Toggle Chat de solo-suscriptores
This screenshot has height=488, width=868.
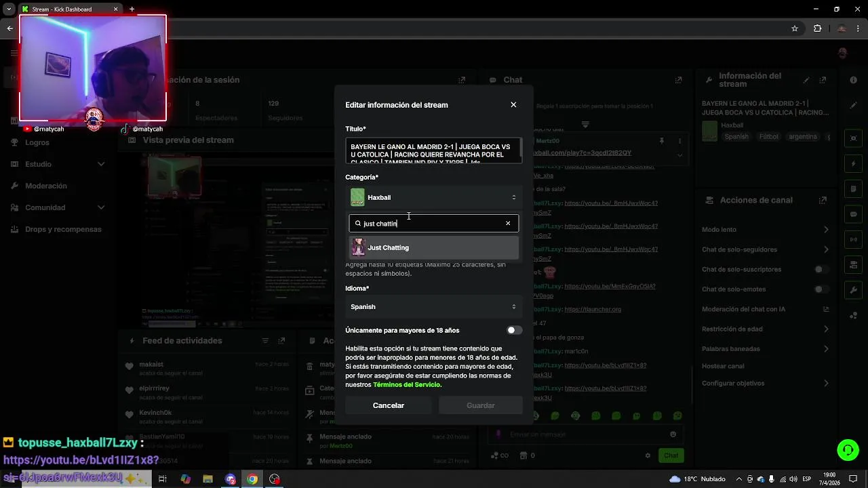(x=821, y=269)
